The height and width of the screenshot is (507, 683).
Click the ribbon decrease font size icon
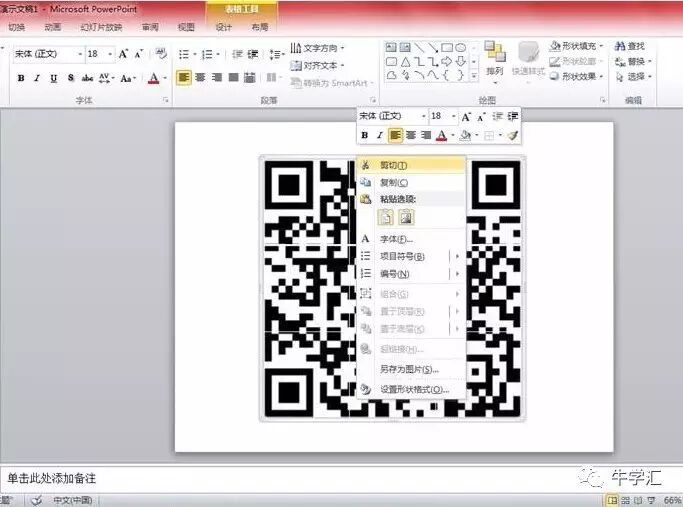pos(139,54)
